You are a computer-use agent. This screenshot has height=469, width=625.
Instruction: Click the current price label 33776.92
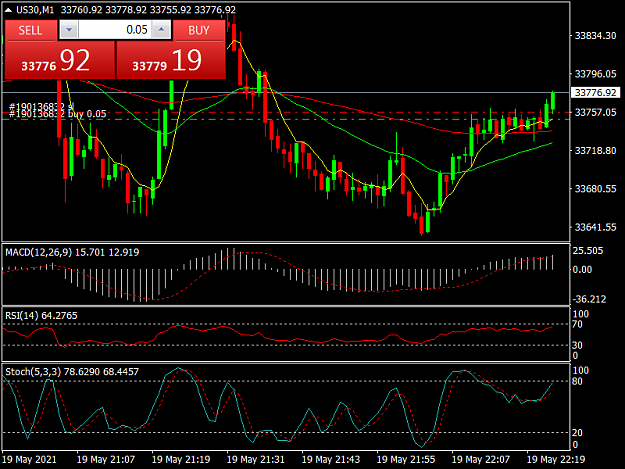[x=596, y=93]
